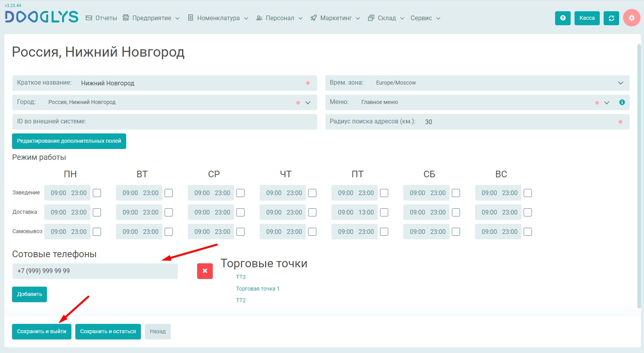
Task: Toggle Доставка checkbox for ПТ
Action: point(384,212)
